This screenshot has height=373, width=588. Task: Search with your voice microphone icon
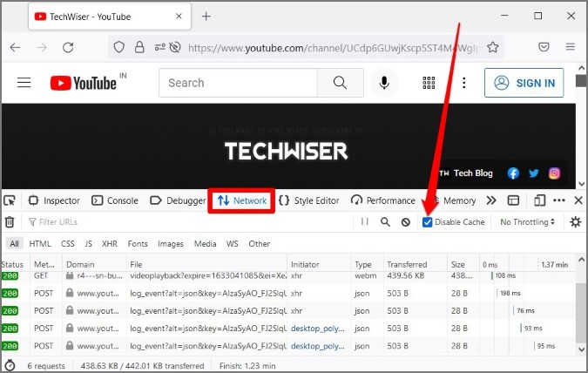[384, 83]
